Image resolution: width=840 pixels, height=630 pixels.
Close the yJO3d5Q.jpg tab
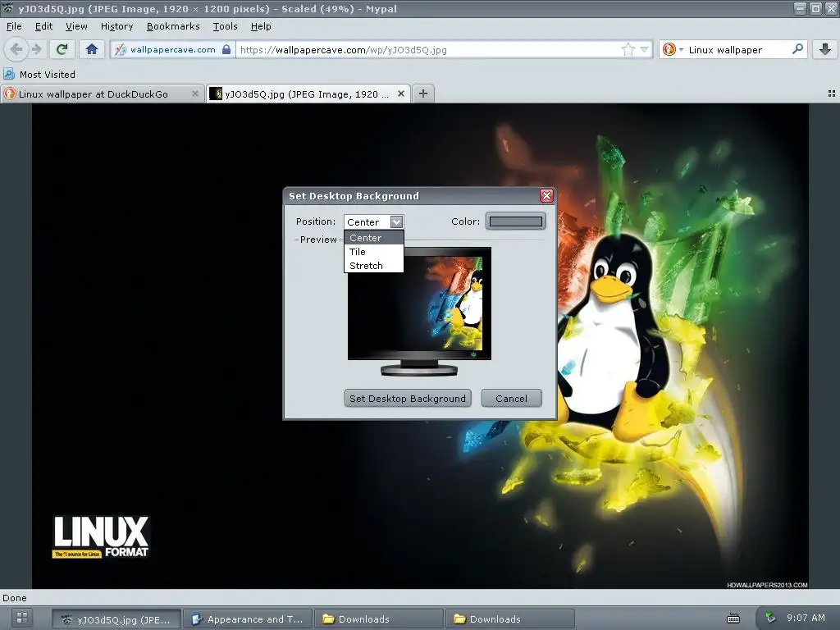click(x=400, y=94)
